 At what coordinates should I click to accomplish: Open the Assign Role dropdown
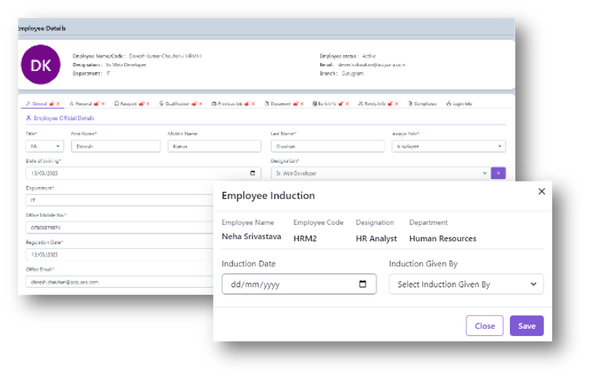[x=449, y=146]
